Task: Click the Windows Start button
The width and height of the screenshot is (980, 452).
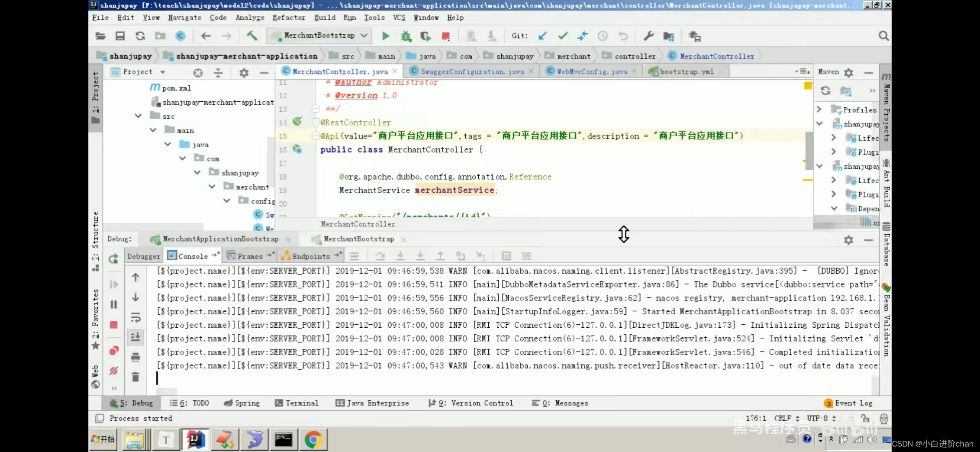Action: (103, 439)
